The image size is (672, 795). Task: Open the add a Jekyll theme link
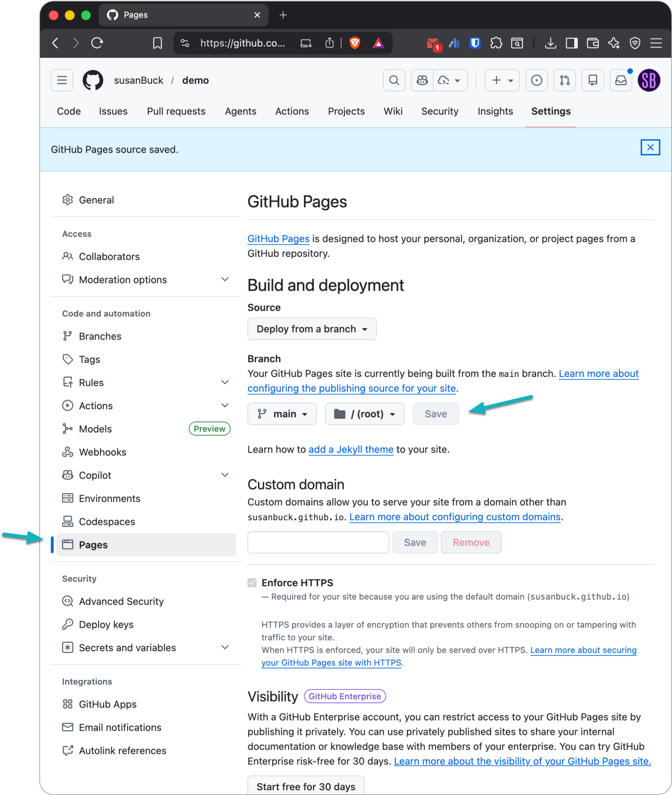click(350, 449)
